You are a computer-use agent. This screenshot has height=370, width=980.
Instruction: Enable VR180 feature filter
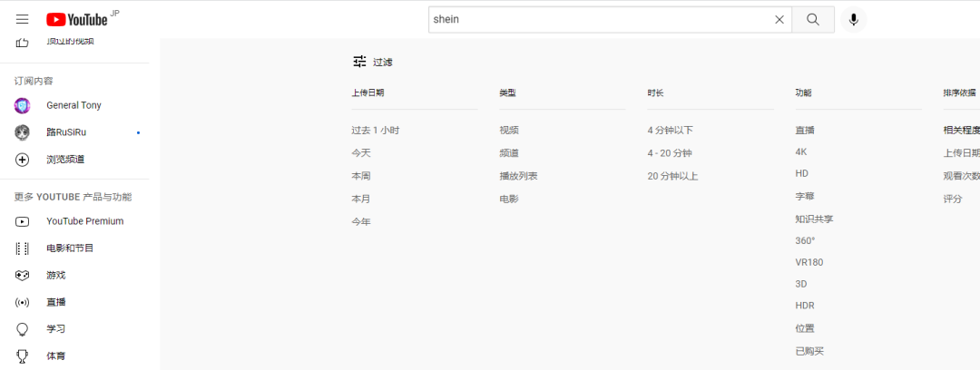tap(809, 262)
